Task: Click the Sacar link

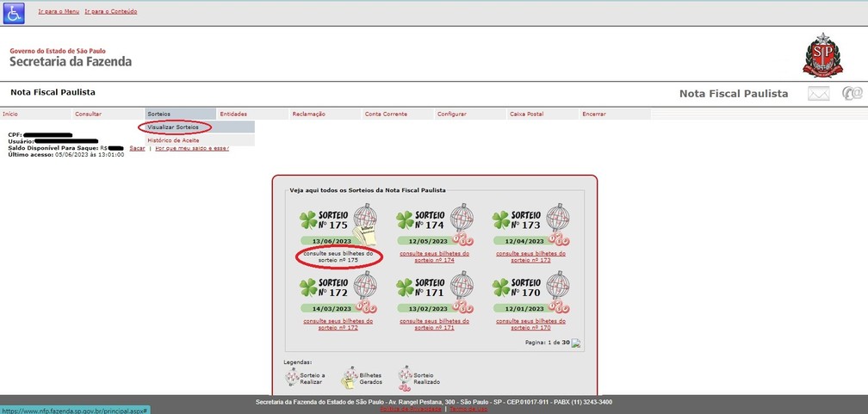Action: tap(137, 148)
